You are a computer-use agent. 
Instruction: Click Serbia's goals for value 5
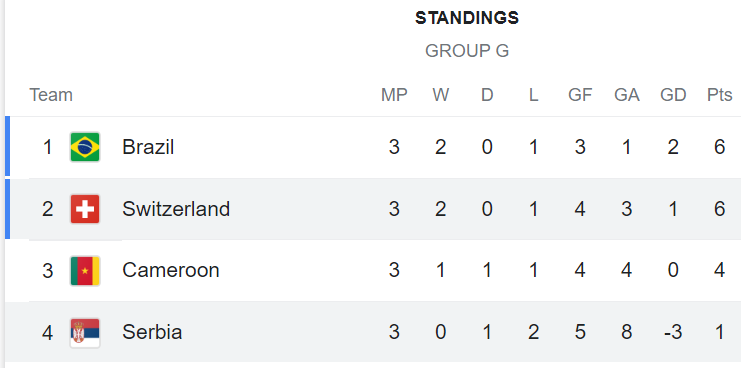tap(580, 333)
